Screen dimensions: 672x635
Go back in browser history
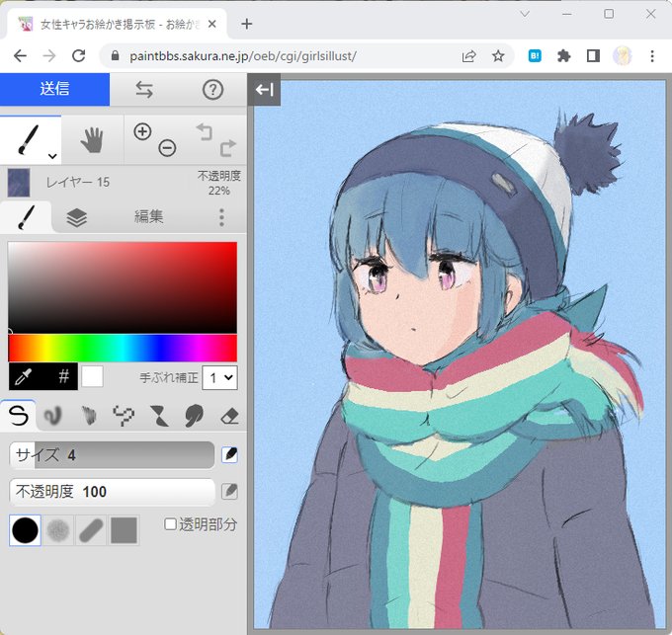click(20, 56)
